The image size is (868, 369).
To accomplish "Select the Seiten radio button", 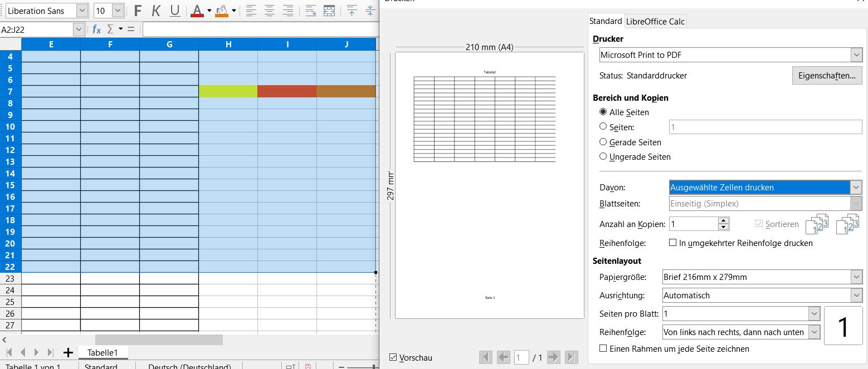I will click(603, 127).
